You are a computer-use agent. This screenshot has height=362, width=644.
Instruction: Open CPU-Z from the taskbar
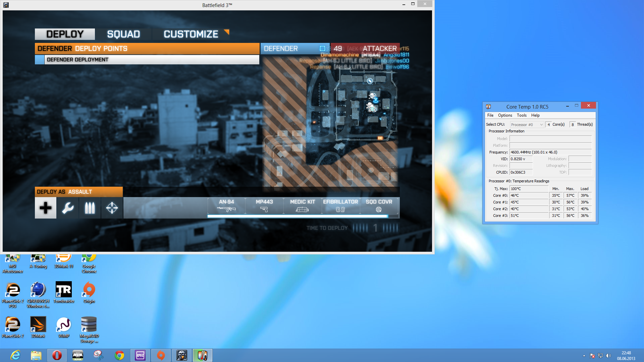tap(140, 355)
